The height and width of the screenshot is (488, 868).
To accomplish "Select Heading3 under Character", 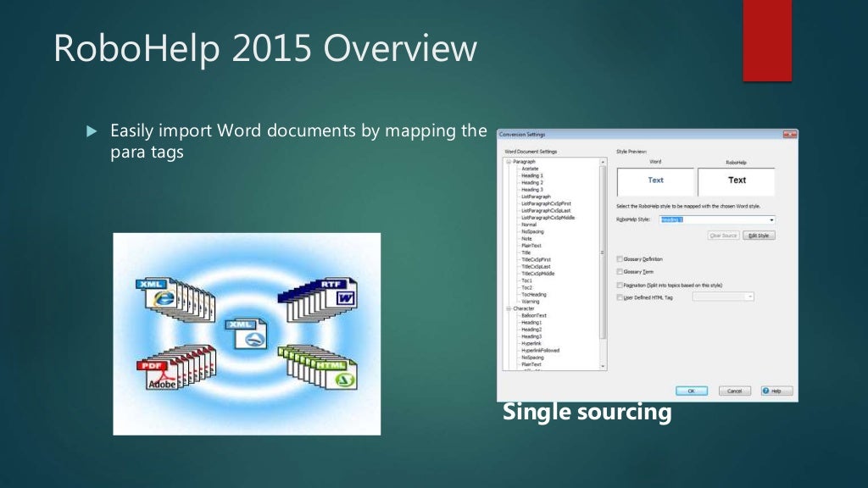I will [531, 336].
